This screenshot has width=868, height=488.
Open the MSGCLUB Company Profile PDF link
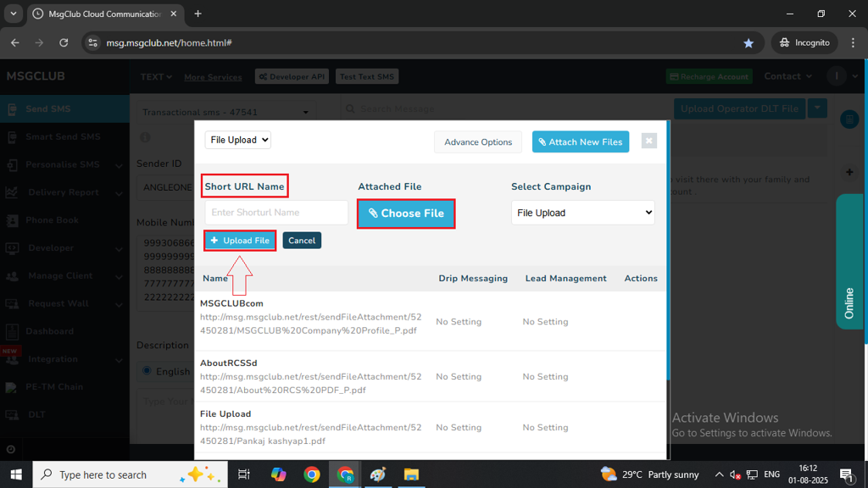click(310, 324)
